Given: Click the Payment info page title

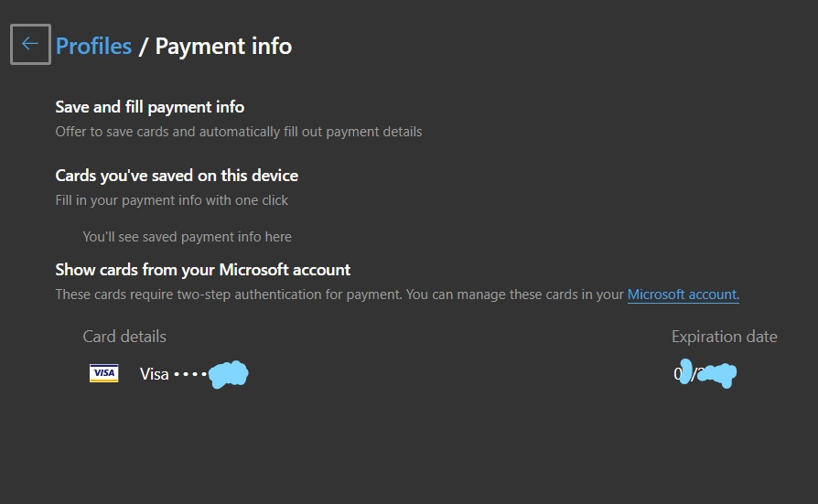Looking at the screenshot, I should (223, 46).
